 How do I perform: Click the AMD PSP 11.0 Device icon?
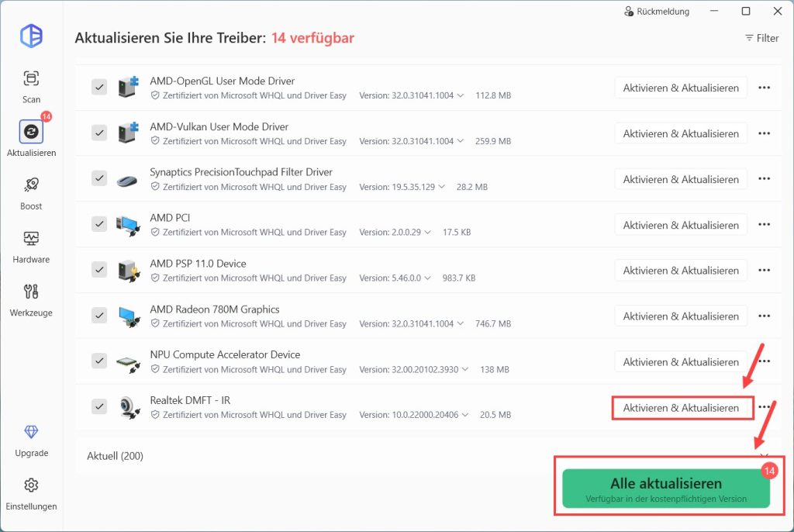tap(129, 271)
